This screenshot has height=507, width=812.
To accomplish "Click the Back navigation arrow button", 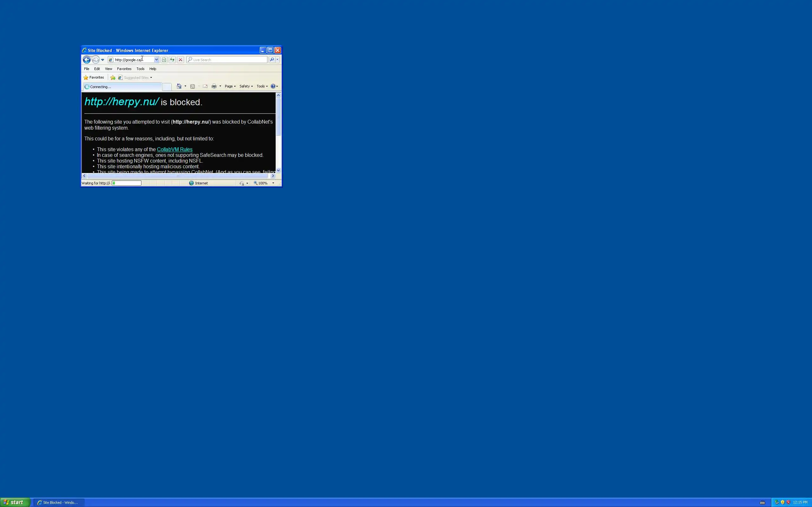I will click(x=87, y=60).
